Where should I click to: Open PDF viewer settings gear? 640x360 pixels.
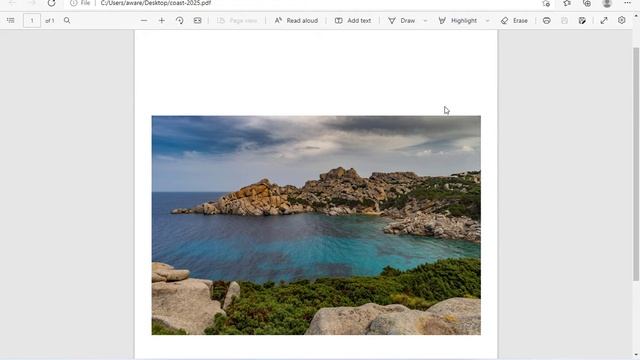pyautogui.click(x=622, y=20)
